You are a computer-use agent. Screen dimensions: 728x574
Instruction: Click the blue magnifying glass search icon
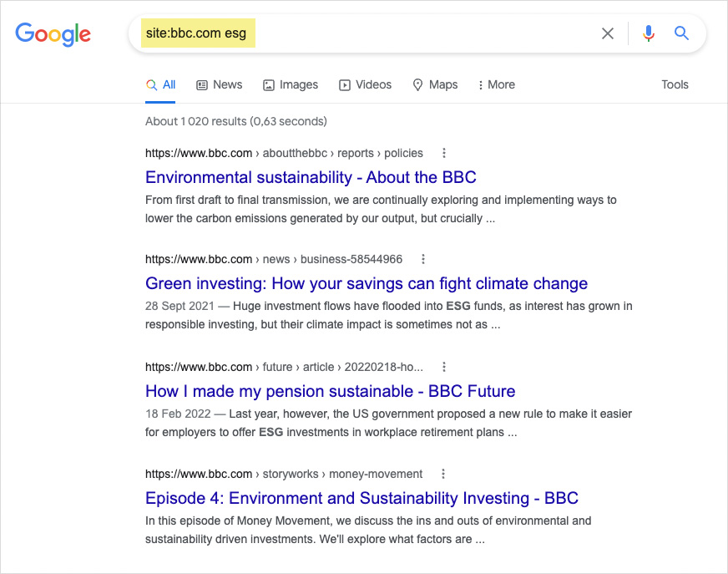[682, 33]
